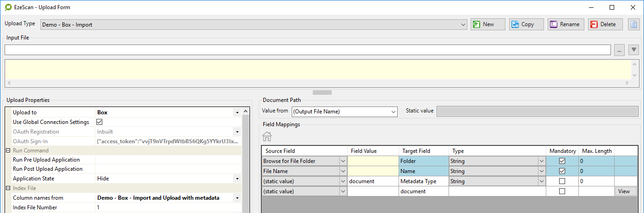Uncheck Mandatory for the Folder row
Image resolution: width=644 pixels, height=213 pixels.
point(562,161)
